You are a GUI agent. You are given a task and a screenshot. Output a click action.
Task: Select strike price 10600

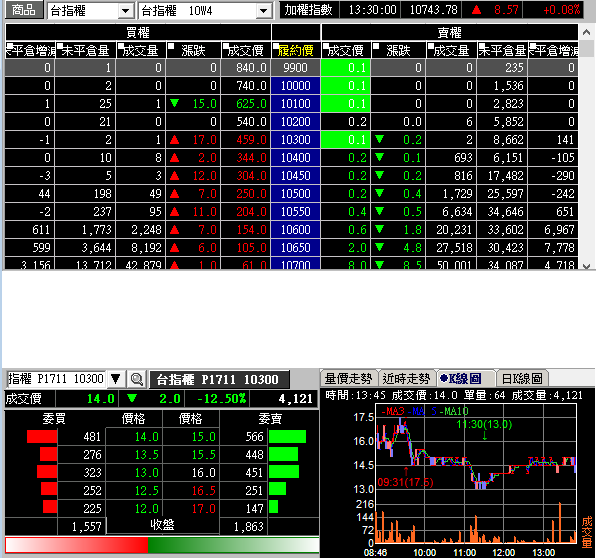[x=296, y=230]
